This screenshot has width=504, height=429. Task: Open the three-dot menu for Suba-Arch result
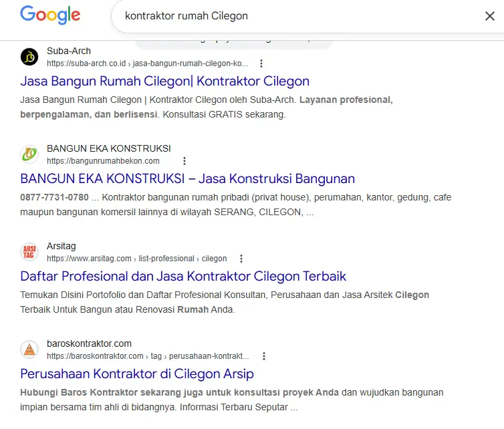[261, 63]
